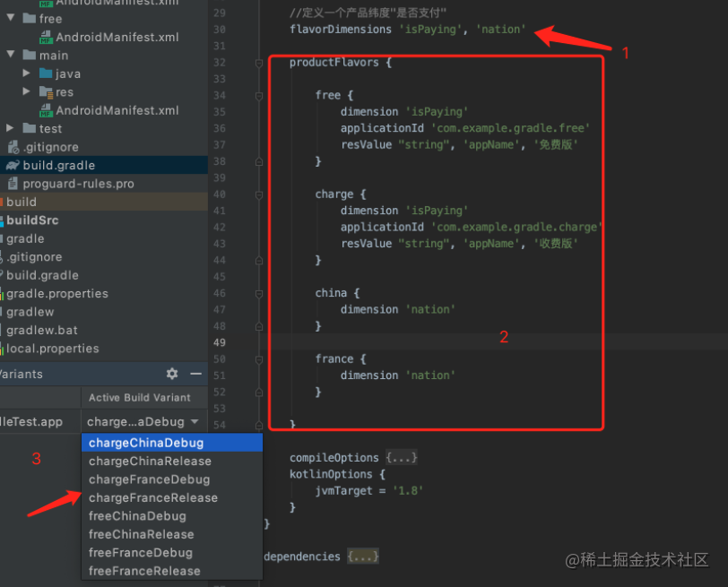Open AndroidManifest.xml under free folder

[x=117, y=37]
